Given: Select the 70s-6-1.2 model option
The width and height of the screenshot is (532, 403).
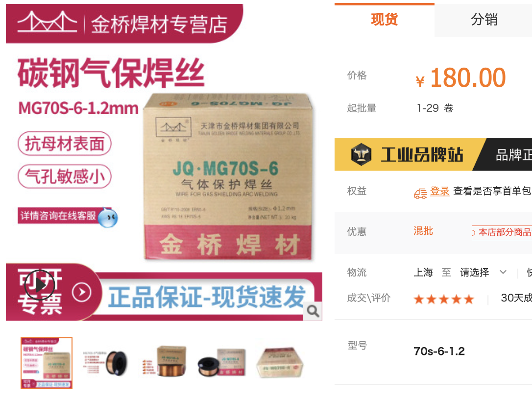Looking at the screenshot, I should tap(439, 351).
